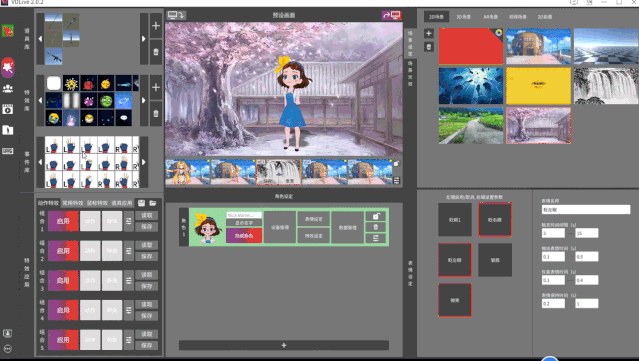Select the solid yellow background swatch

pos(538,86)
